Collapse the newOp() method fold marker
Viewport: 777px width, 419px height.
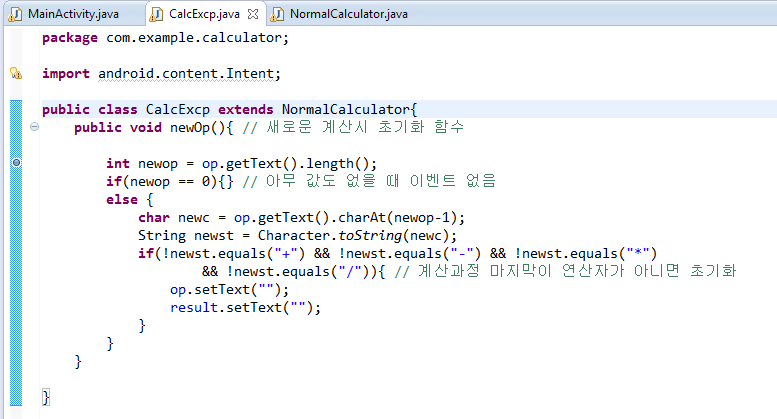click(x=34, y=127)
